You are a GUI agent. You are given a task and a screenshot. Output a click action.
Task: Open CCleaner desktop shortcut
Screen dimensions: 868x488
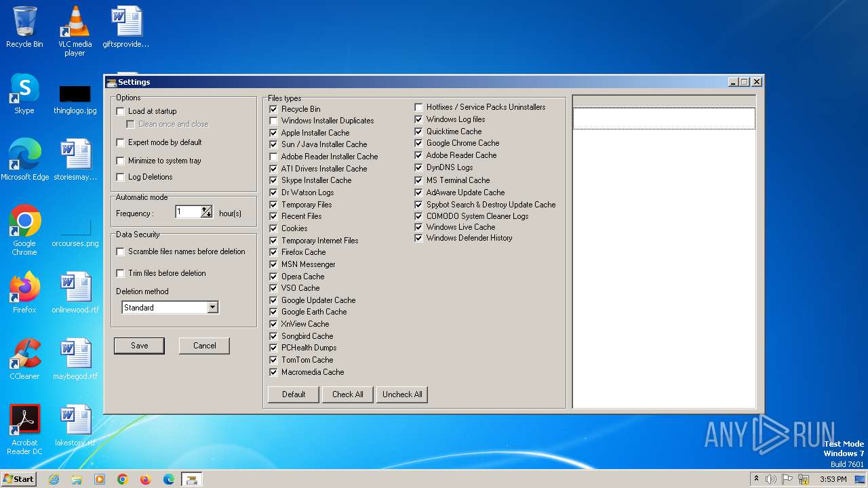click(24, 359)
